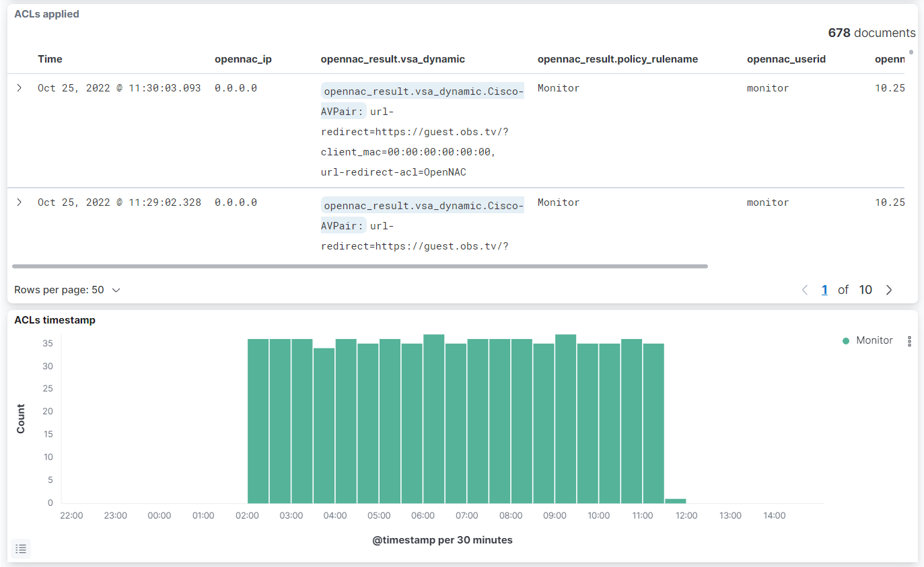Click the opennac_result.vsa_dynamic column header

393,59
